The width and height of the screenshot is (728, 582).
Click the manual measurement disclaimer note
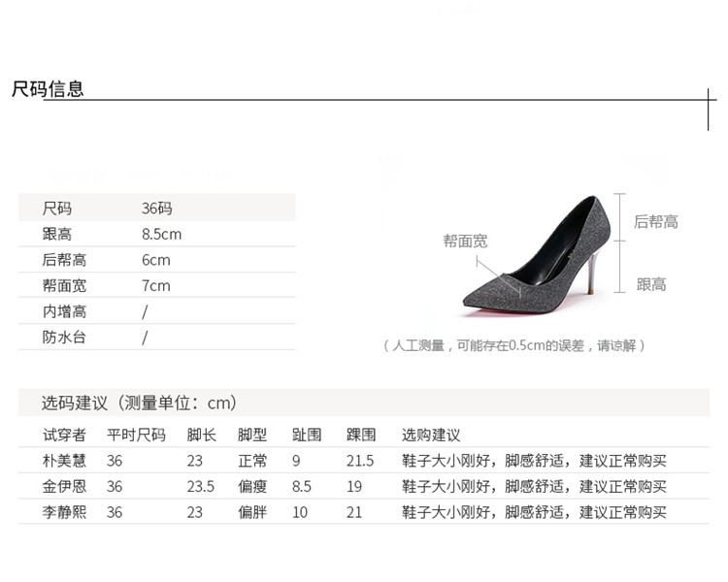coord(514,345)
